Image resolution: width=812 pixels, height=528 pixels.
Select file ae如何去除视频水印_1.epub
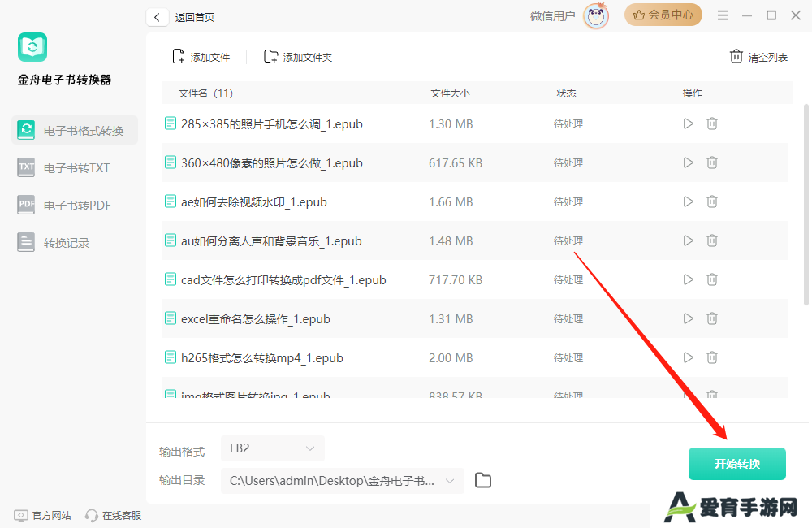(x=253, y=201)
